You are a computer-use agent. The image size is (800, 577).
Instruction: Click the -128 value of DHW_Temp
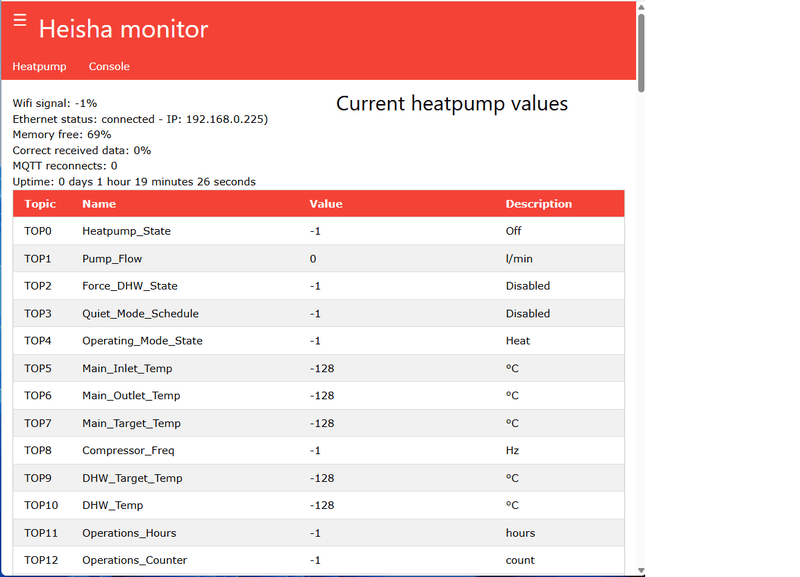tap(322, 505)
